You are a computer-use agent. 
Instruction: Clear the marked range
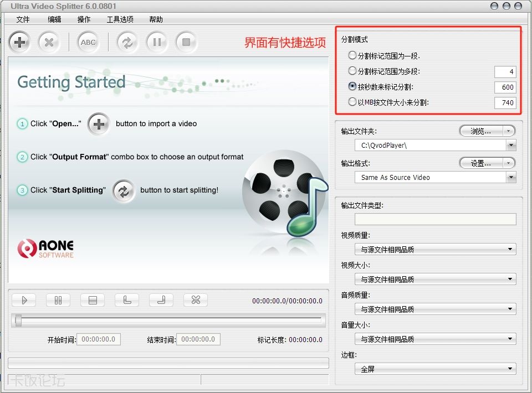tap(196, 300)
